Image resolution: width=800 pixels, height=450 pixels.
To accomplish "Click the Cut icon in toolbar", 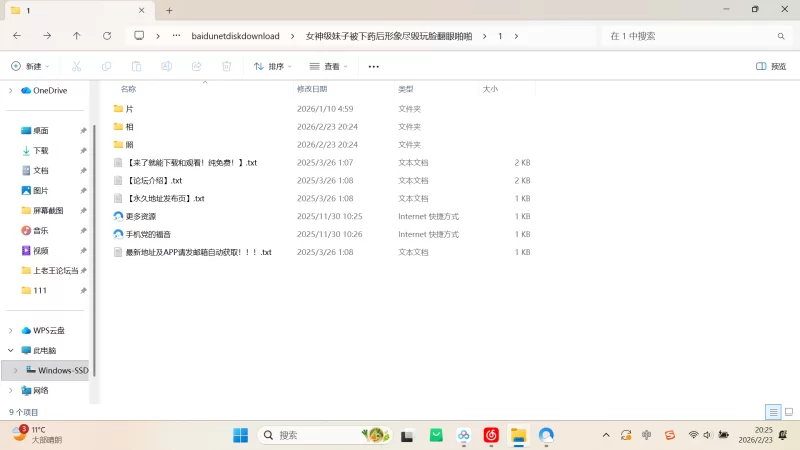I will tap(76, 66).
